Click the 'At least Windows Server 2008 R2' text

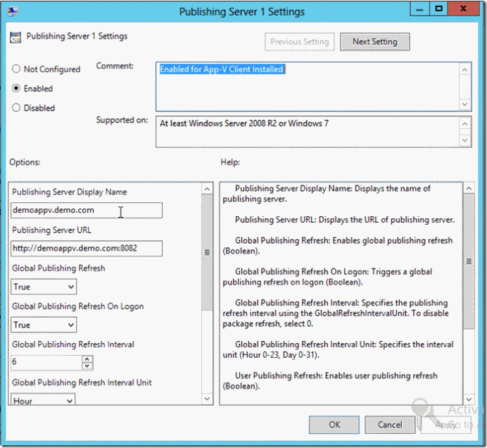[x=218, y=123]
